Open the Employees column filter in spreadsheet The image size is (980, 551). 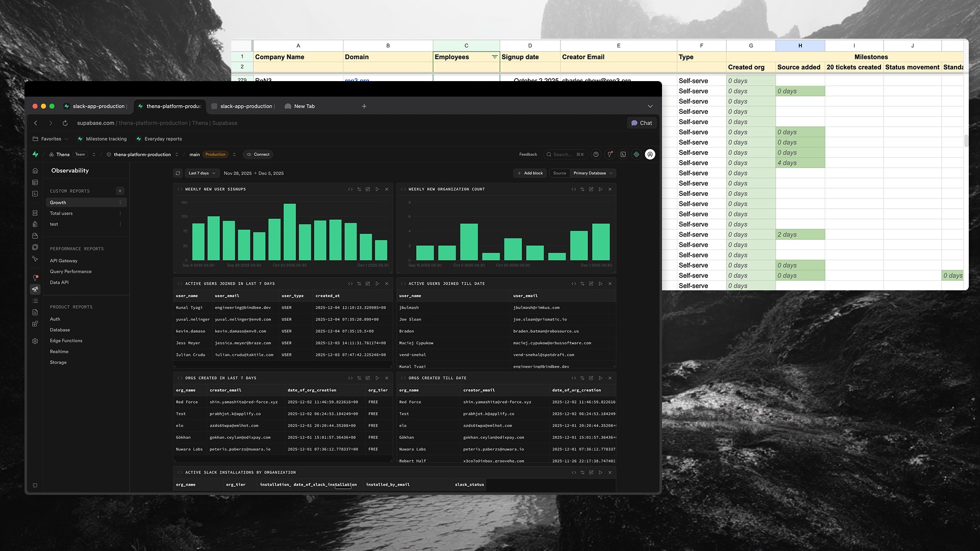pyautogui.click(x=494, y=57)
